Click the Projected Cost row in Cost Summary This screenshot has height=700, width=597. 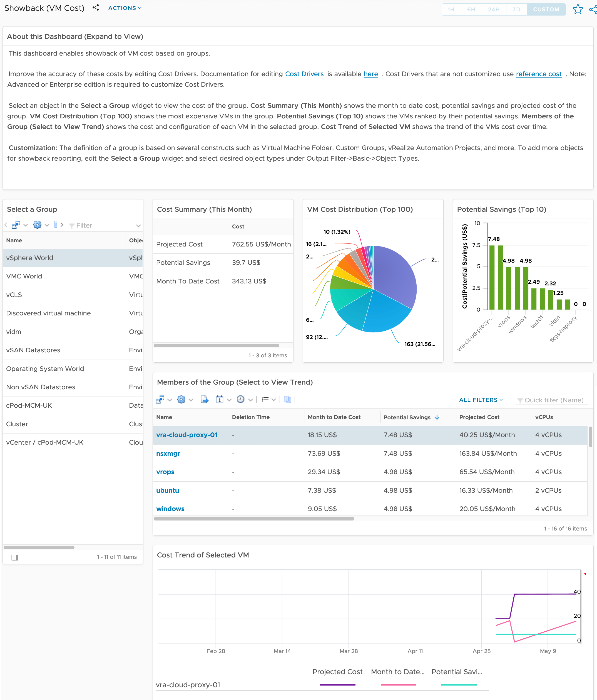(223, 244)
